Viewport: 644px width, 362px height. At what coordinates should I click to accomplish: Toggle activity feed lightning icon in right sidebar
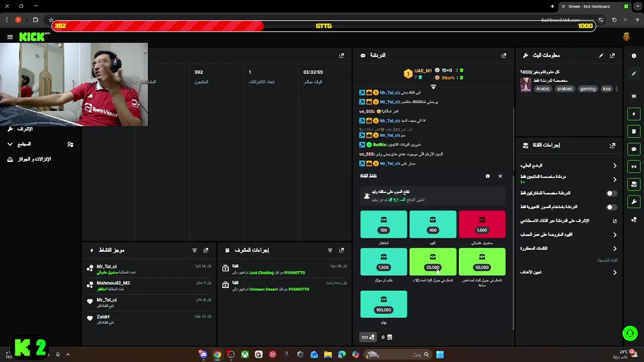point(634,114)
